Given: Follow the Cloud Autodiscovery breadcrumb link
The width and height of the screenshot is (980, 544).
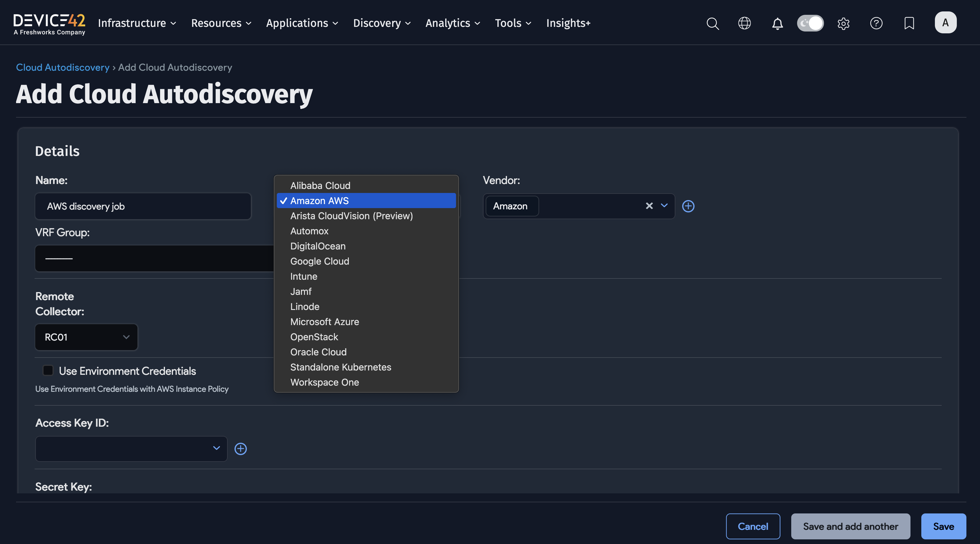Looking at the screenshot, I should (x=62, y=67).
